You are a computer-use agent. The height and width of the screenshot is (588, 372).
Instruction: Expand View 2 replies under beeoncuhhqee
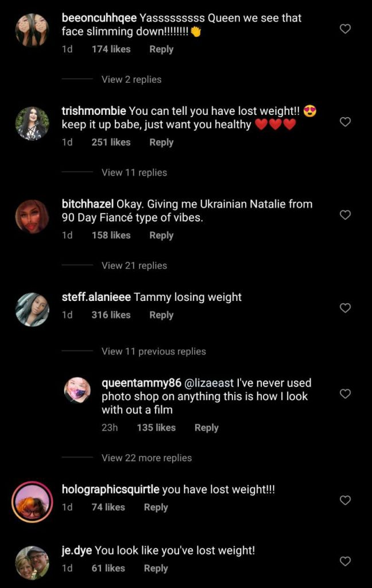[131, 79]
